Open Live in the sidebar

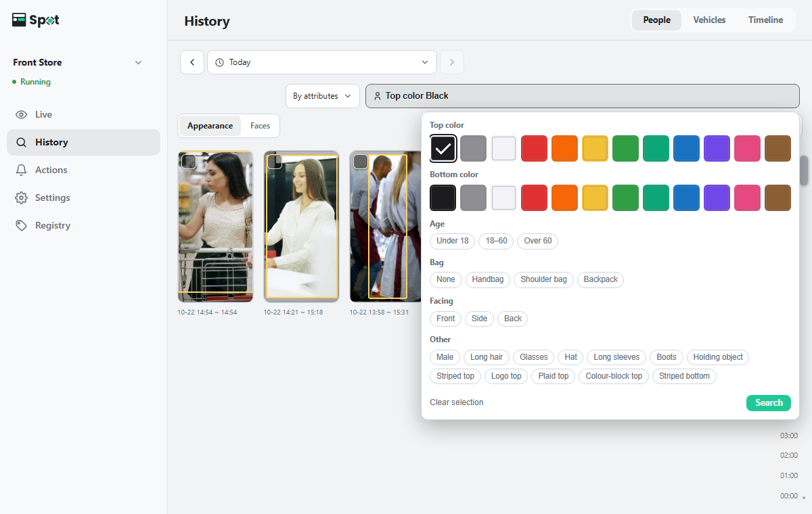[x=83, y=115]
